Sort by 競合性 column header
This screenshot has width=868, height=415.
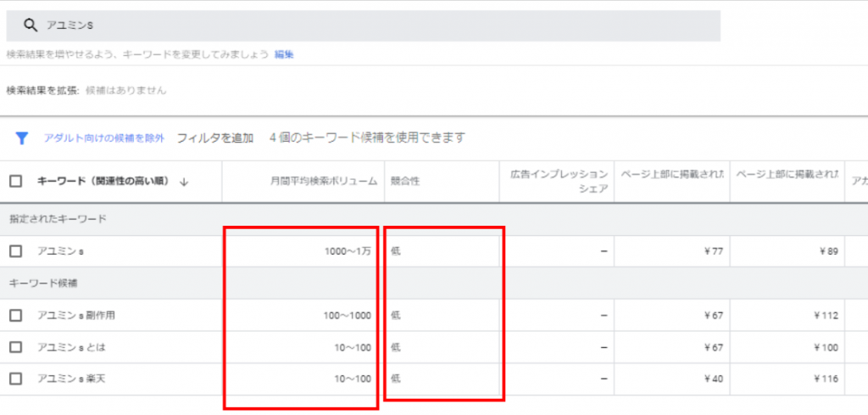pyautogui.click(x=404, y=181)
